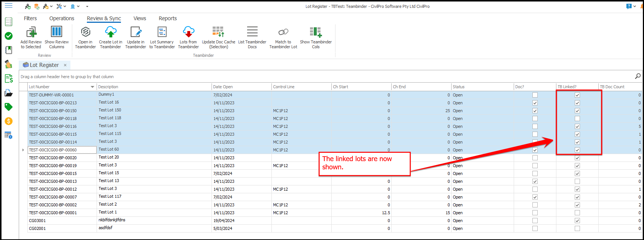Sort by the Status column header

[482, 87]
